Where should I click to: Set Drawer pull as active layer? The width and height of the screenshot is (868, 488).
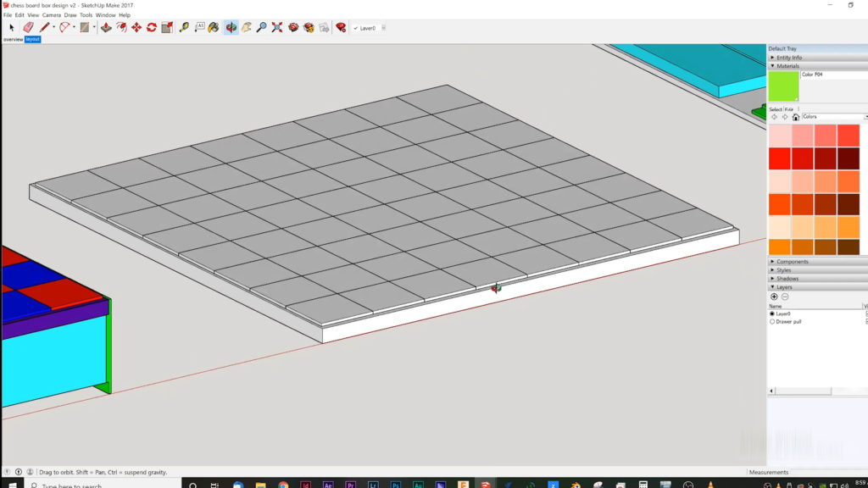click(x=772, y=321)
